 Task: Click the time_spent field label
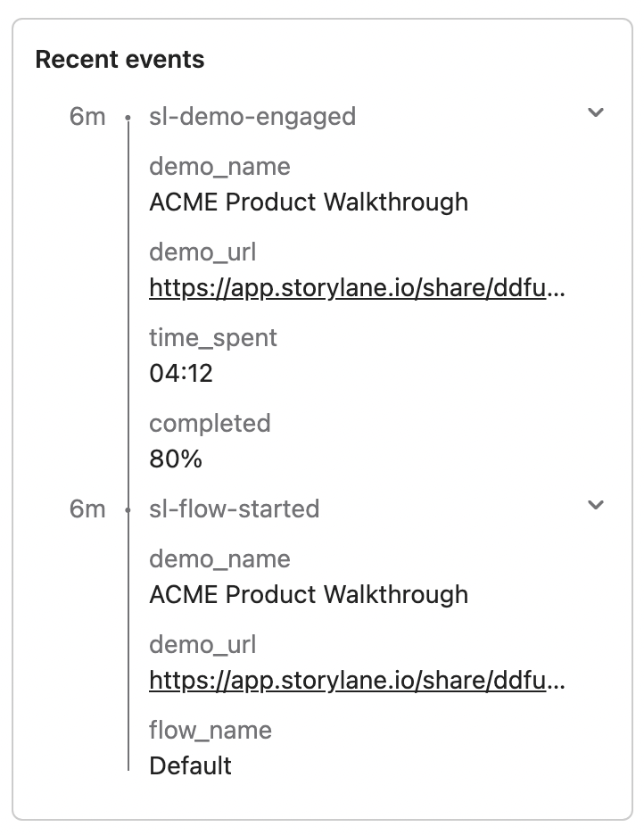coord(213,337)
